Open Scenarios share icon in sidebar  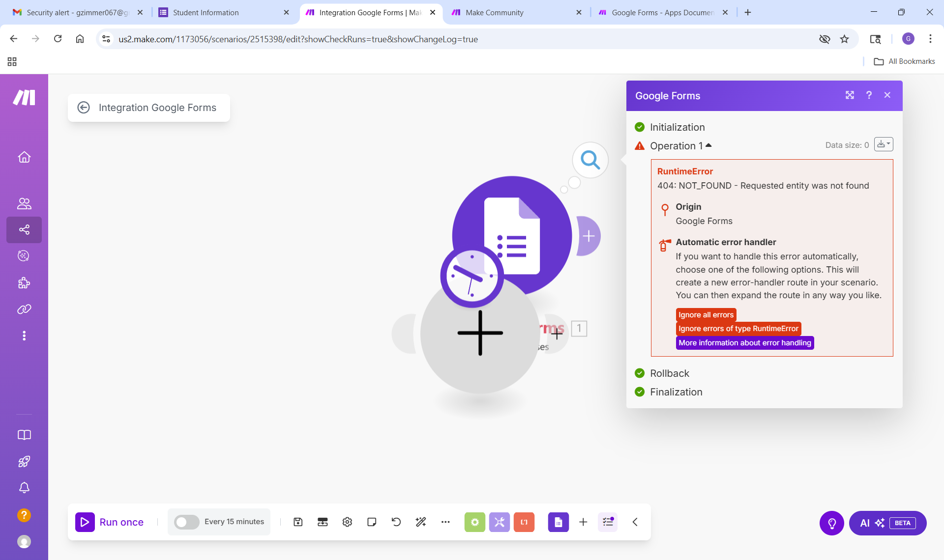pos(24,229)
